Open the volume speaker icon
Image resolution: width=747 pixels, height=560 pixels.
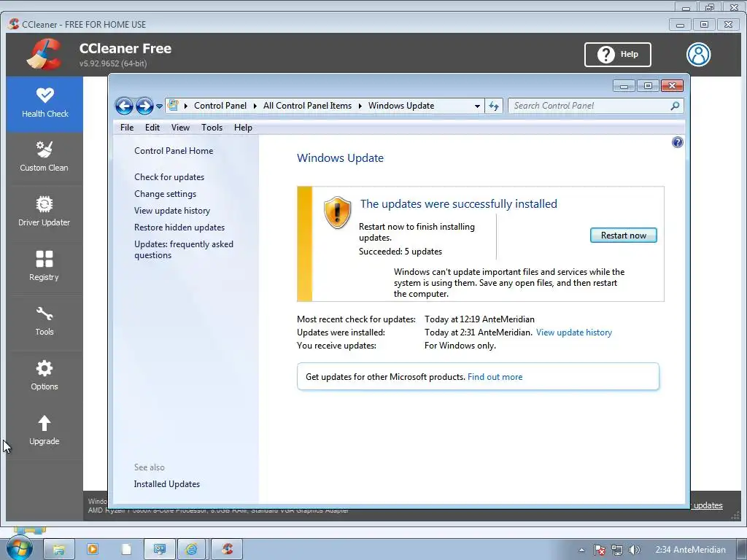tap(634, 550)
